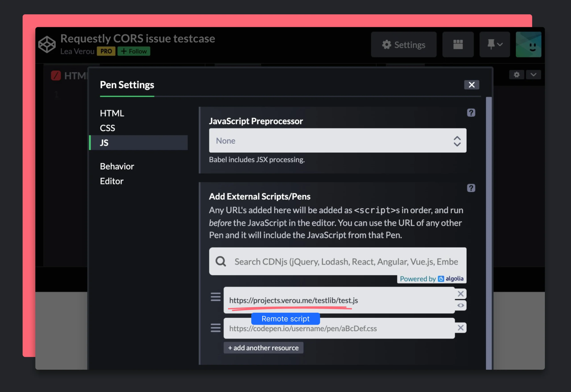Select the CSS settings tab
This screenshot has width=571, height=392.
coord(107,128)
